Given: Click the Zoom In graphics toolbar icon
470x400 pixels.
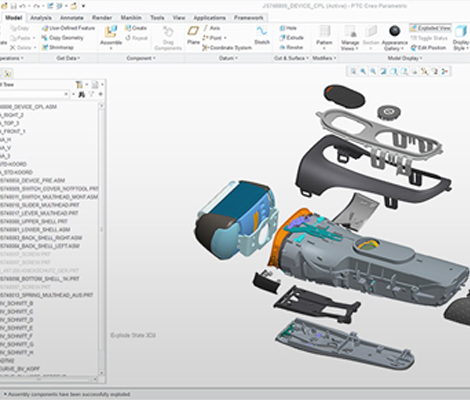Looking at the screenshot, I should (x=363, y=71).
